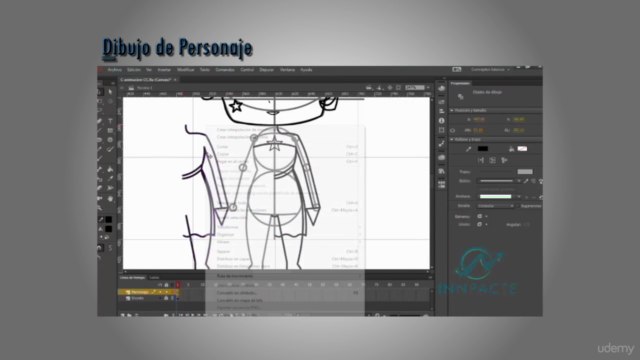Select the Text tool

point(110,121)
